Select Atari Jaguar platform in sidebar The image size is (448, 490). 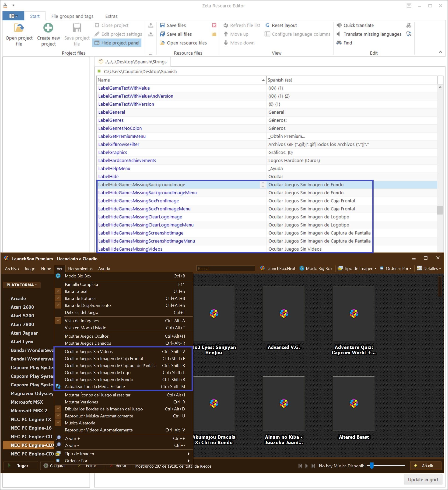[24, 333]
